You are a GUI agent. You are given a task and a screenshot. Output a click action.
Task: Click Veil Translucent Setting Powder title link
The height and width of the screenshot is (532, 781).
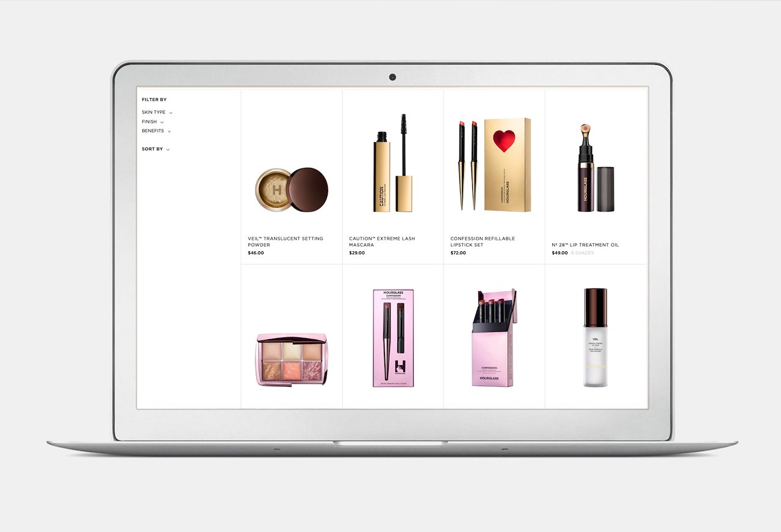[286, 242]
